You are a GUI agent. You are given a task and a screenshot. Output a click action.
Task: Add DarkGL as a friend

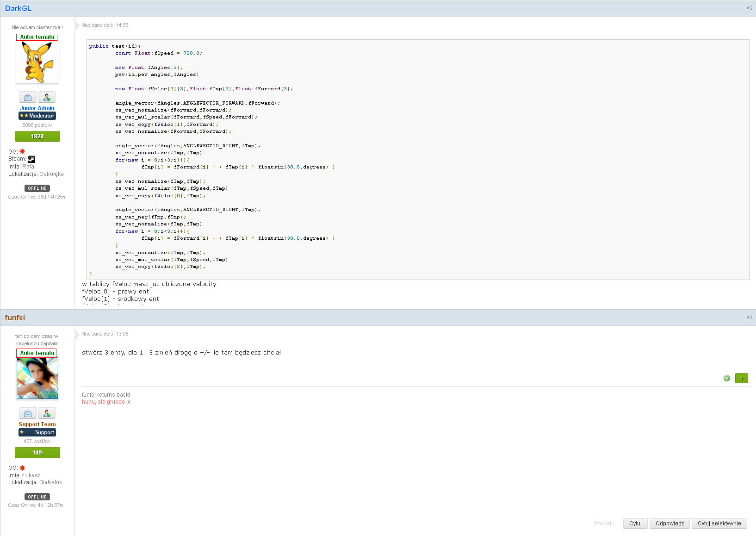(46, 97)
